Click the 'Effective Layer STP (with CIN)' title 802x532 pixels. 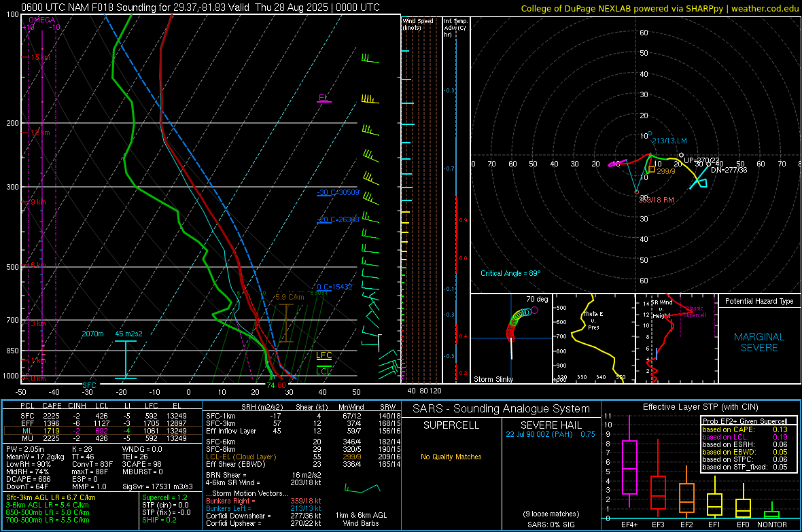click(700, 407)
